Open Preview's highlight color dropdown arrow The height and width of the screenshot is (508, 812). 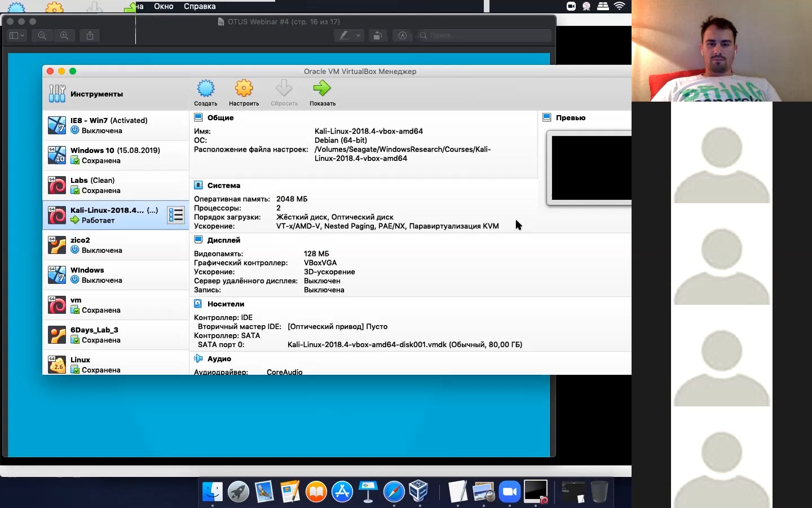pos(358,36)
